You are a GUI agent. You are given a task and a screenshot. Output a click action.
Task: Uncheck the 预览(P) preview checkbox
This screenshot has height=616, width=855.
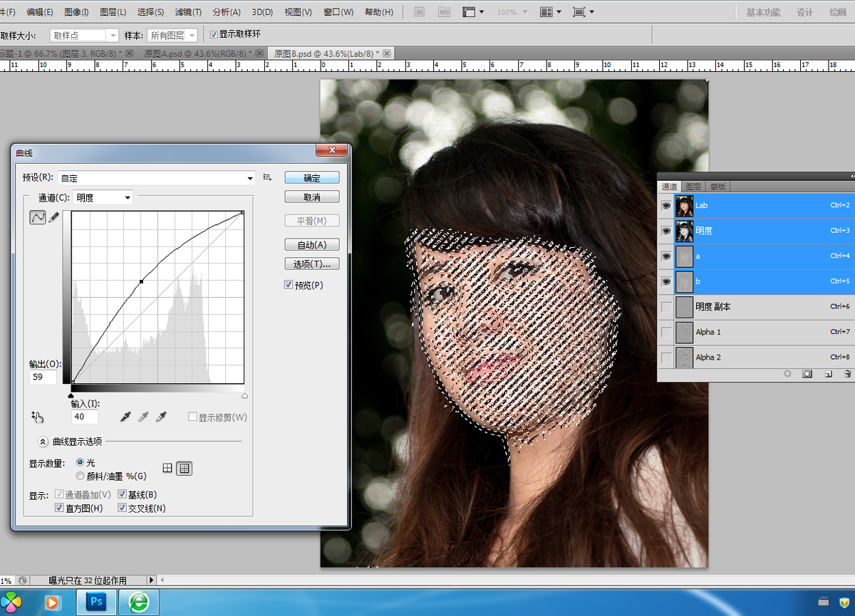[x=289, y=285]
